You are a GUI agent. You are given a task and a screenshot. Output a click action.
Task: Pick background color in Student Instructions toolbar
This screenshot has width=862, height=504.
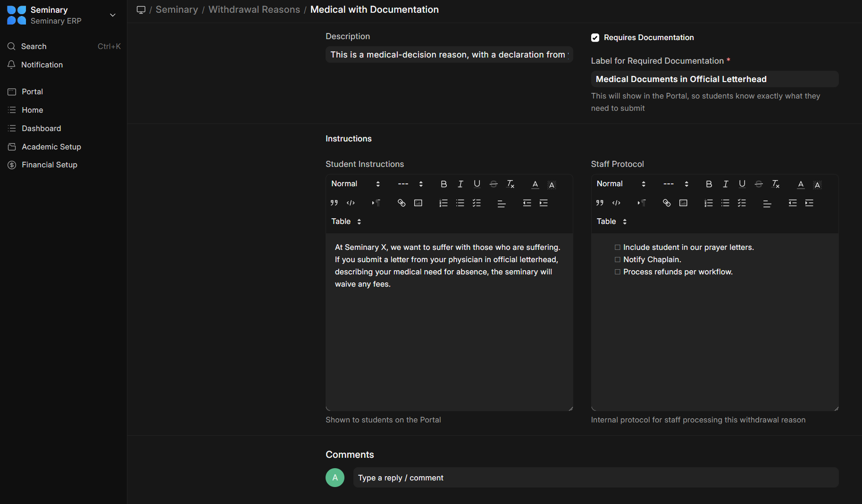pos(552,184)
